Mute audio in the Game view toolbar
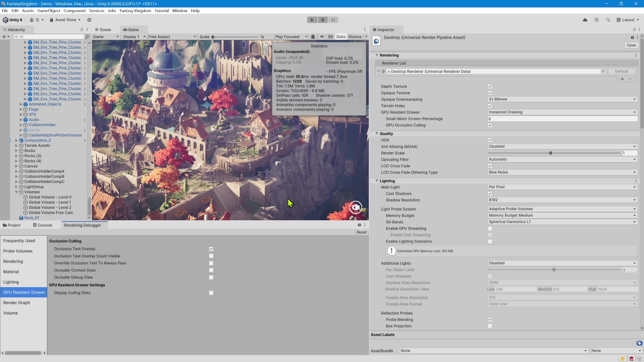 [x=322, y=36]
